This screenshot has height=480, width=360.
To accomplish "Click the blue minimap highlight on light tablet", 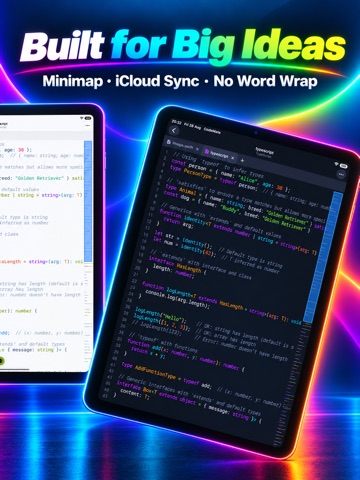I will [x=88, y=201].
